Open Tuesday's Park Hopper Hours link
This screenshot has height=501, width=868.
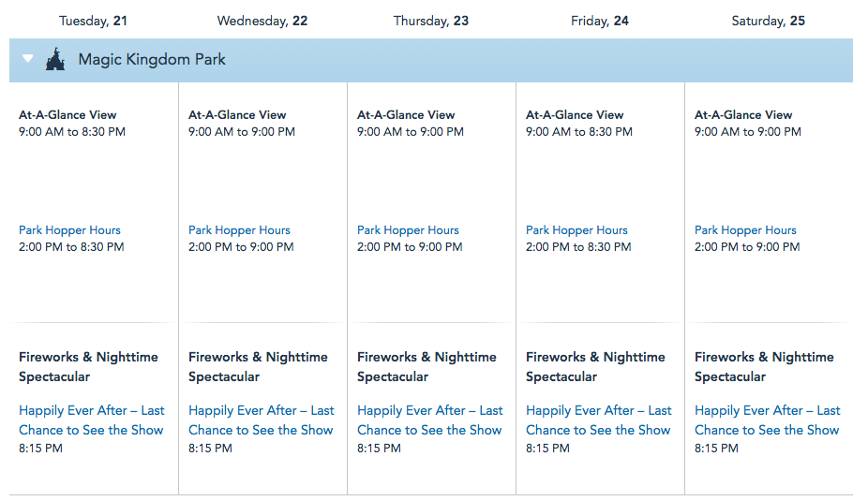(x=69, y=230)
